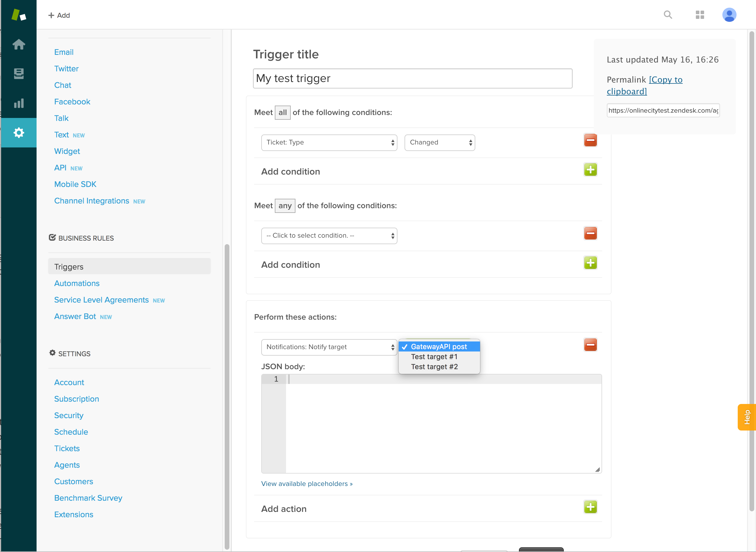
Task: Click the search icon in top bar
Action: [668, 15]
